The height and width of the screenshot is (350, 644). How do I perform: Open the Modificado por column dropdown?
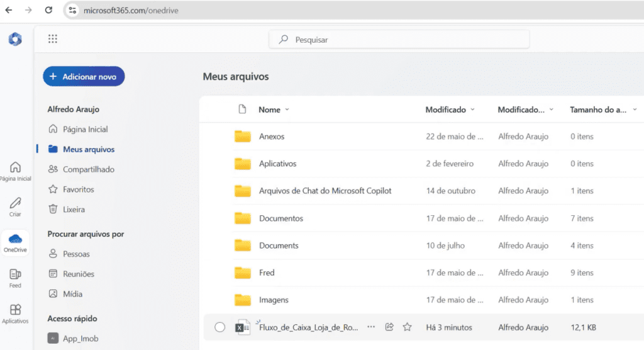551,110
